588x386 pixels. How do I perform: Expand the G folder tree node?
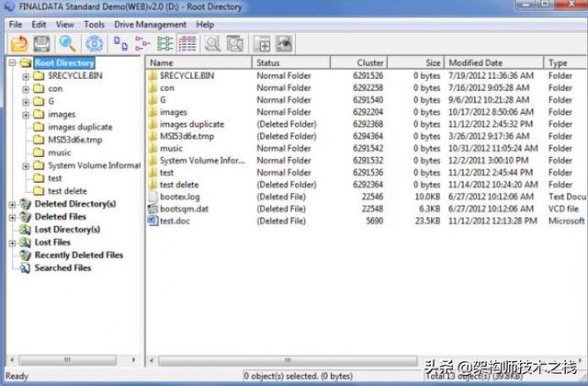(26, 102)
